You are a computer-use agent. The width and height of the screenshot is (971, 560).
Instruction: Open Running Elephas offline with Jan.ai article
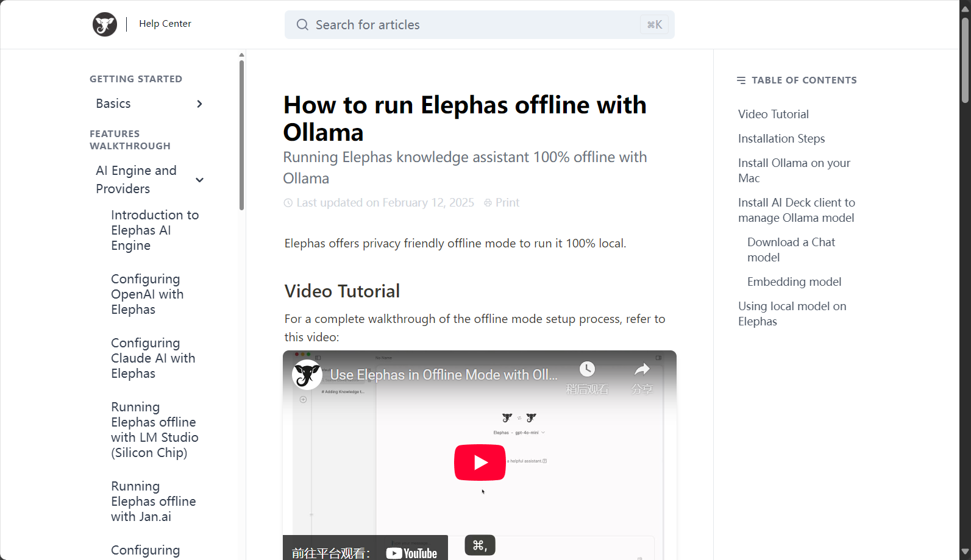tap(154, 502)
